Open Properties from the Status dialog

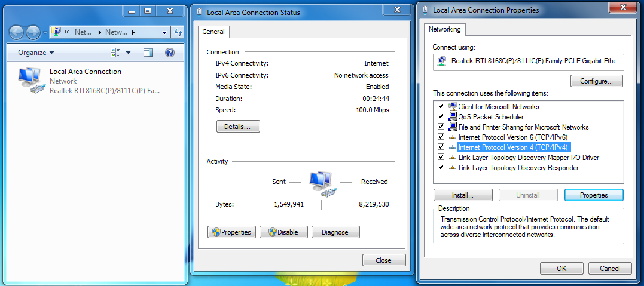tap(231, 232)
